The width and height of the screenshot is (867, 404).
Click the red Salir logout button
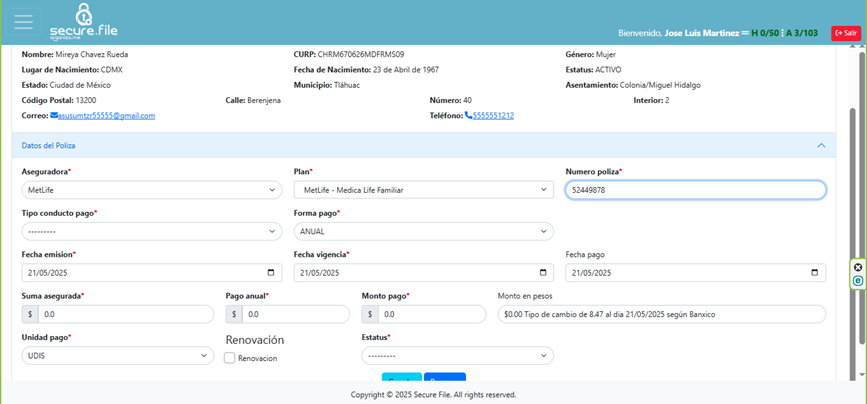(845, 33)
